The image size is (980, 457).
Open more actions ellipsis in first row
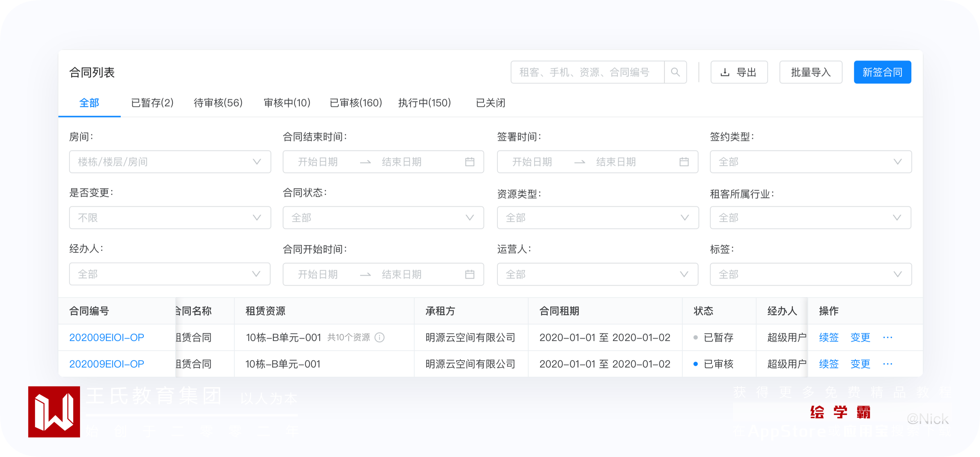[x=887, y=337]
